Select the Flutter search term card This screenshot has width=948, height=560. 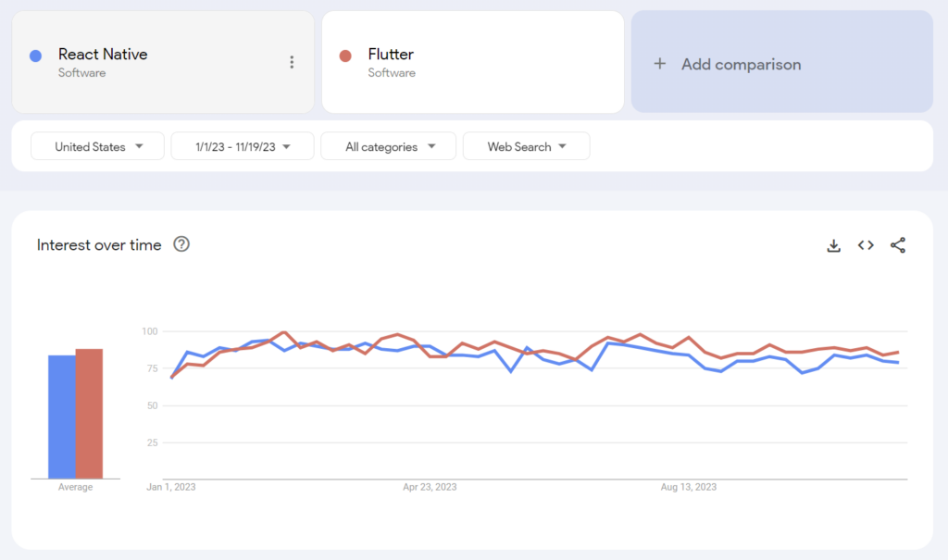point(472,61)
